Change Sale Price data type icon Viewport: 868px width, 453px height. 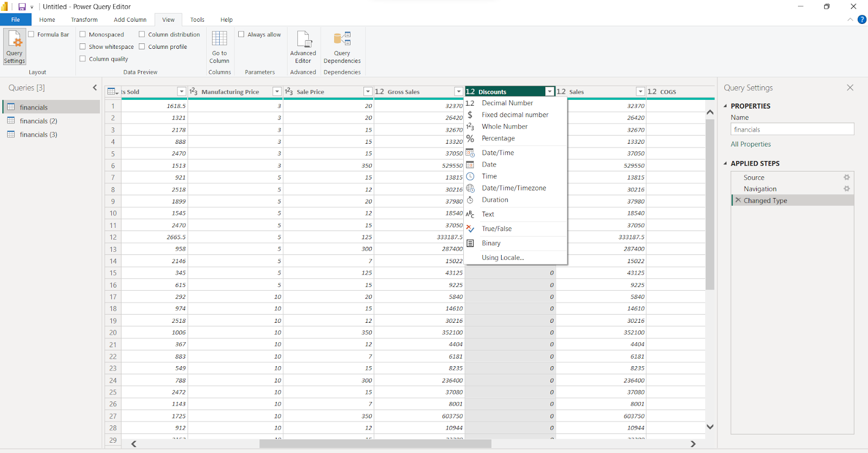(289, 92)
